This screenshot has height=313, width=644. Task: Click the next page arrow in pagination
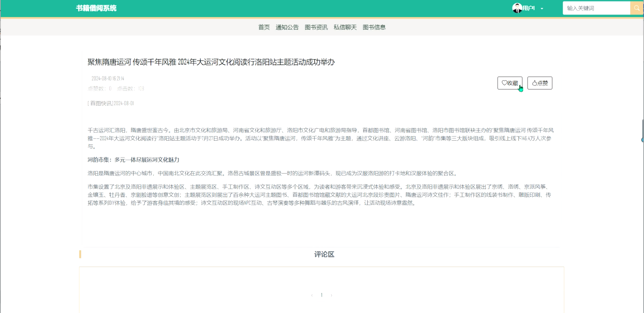331,295
